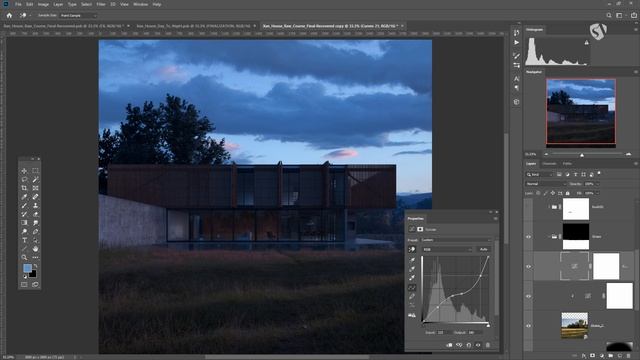Click the Home icon in options bar
640x360 pixels.
pos(9,16)
